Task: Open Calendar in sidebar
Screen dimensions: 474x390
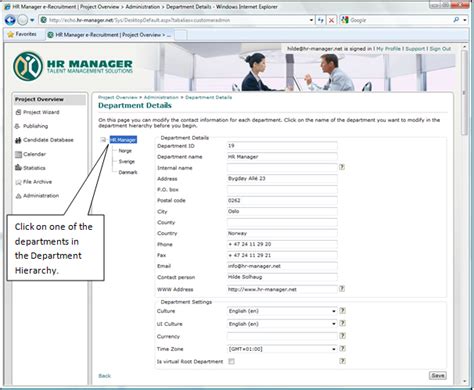Action: 34,154
